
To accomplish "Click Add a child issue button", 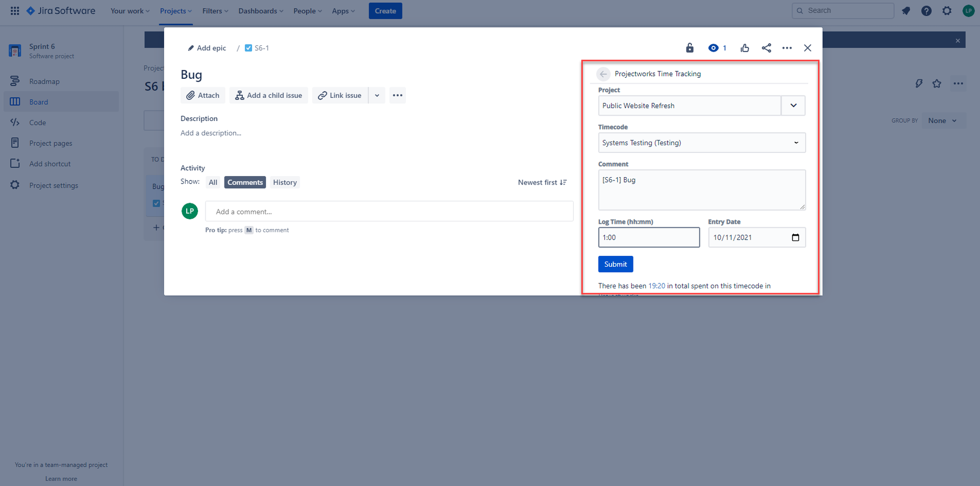I will point(269,96).
